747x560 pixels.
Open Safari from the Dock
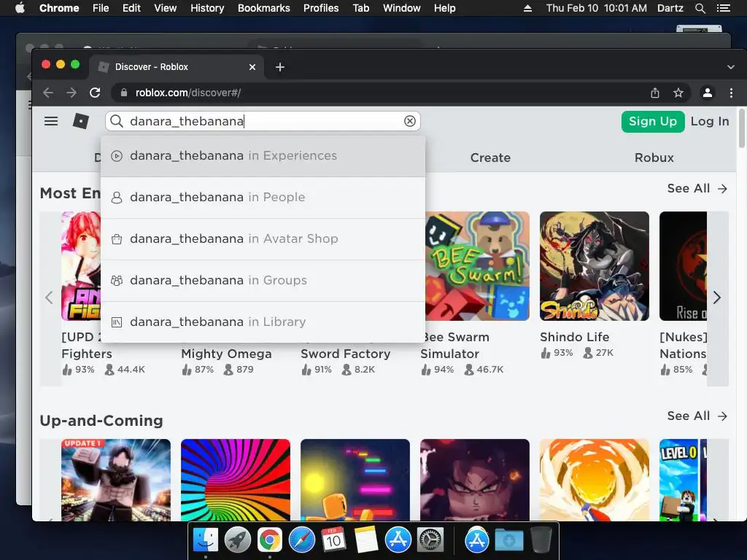coord(301,540)
